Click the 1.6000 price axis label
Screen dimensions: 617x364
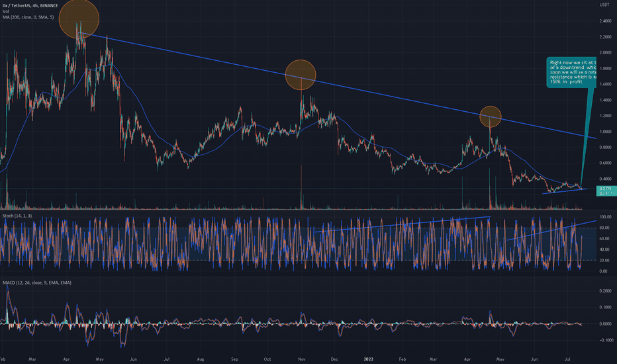(x=605, y=84)
